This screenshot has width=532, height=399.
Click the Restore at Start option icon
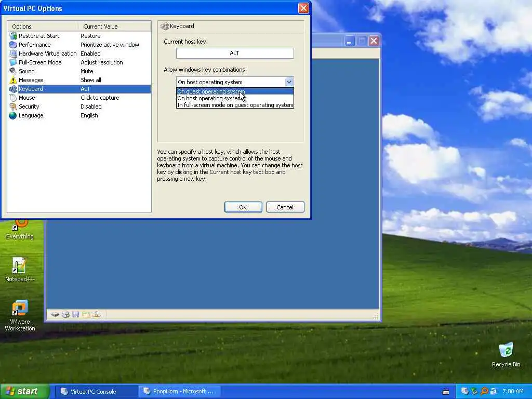(13, 36)
